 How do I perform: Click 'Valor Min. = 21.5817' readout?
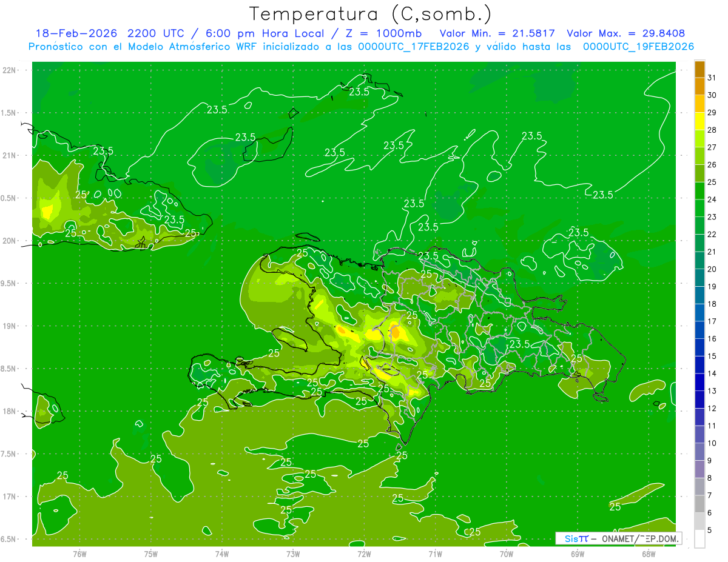tap(497, 33)
